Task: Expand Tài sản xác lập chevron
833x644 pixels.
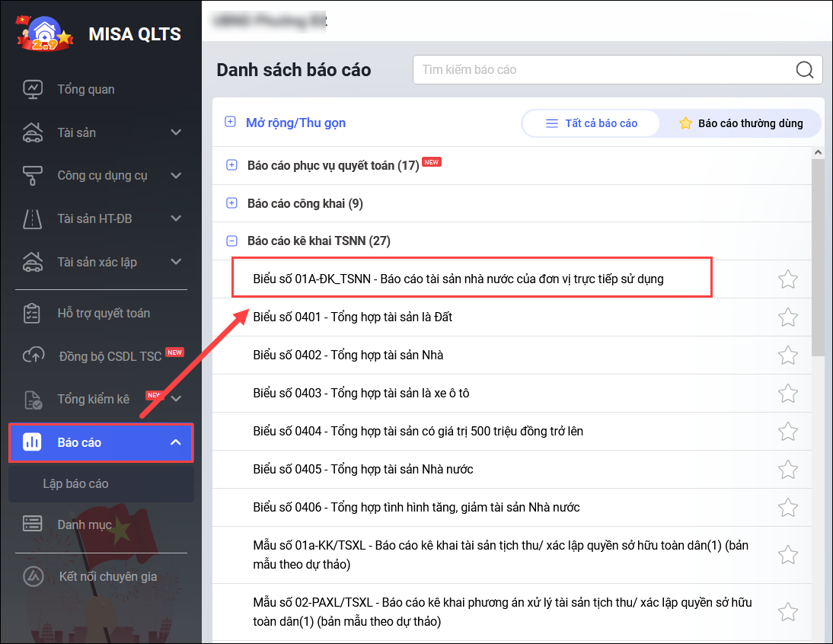Action: point(176,262)
